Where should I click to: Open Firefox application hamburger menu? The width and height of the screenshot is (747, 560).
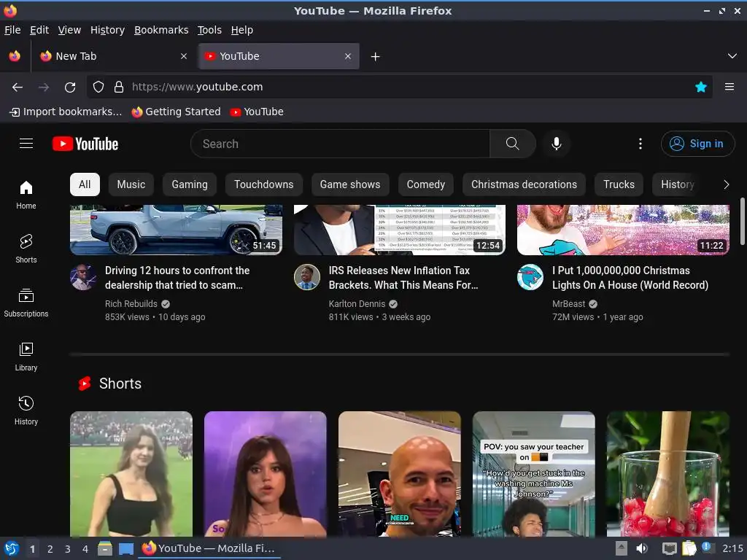(729, 87)
